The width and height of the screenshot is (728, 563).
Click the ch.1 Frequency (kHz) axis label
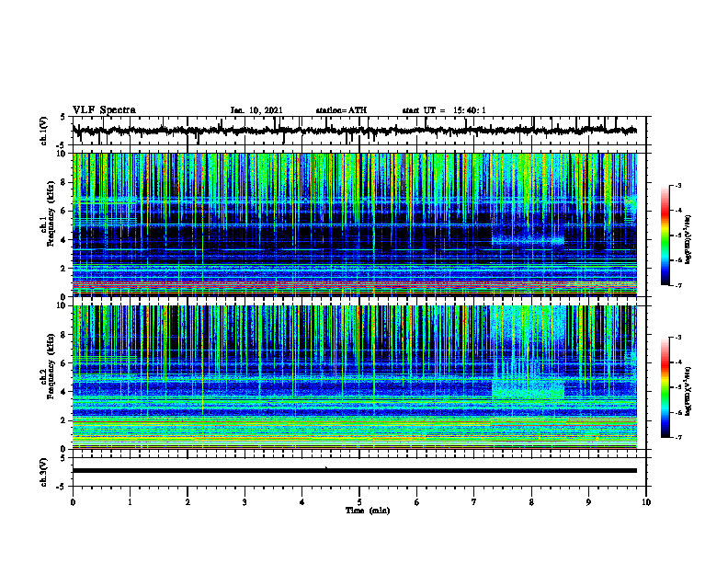click(x=49, y=213)
